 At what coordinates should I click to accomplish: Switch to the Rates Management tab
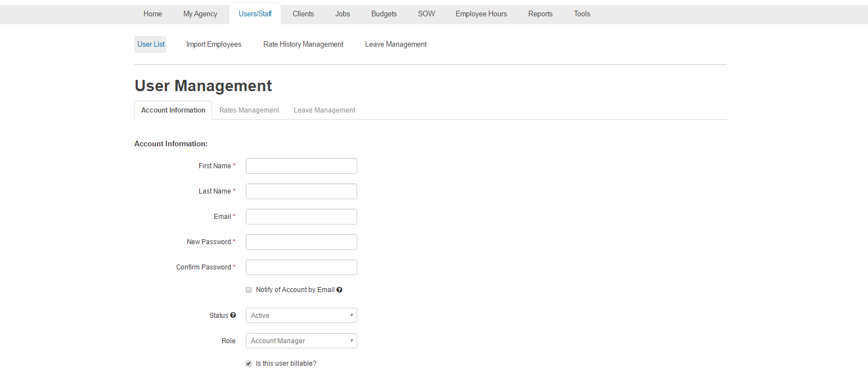[249, 110]
